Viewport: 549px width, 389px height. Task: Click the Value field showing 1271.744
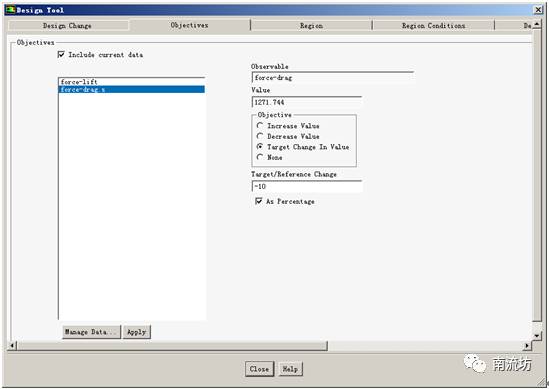(306, 102)
